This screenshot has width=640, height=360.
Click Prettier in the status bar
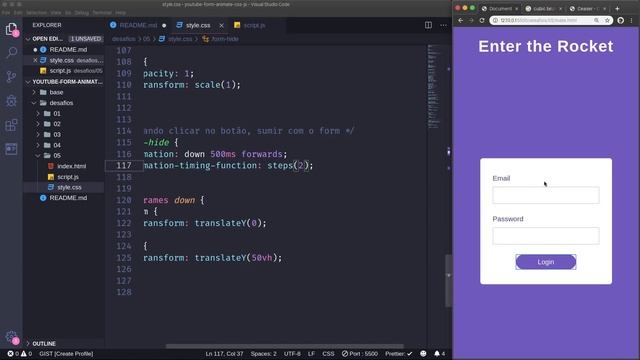tap(398, 354)
